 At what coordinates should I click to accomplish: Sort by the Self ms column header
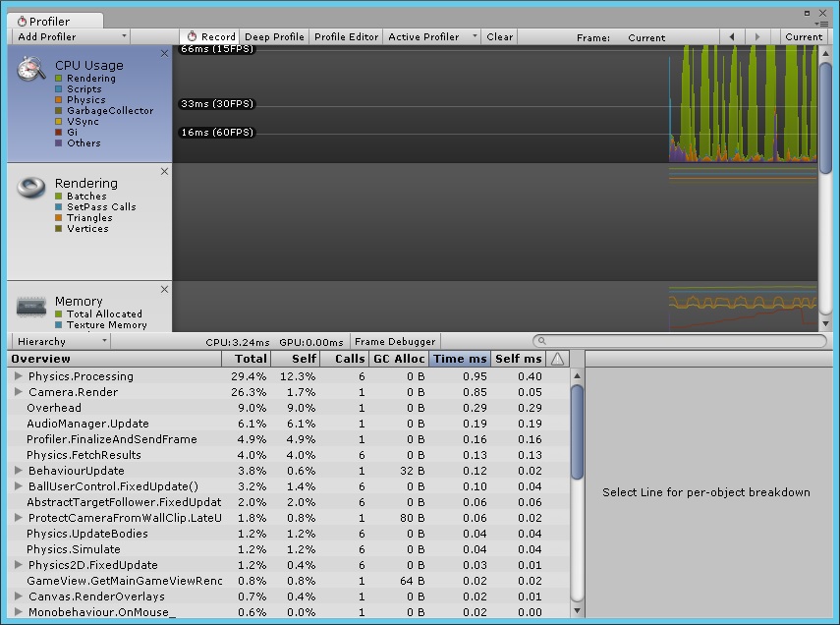point(518,359)
